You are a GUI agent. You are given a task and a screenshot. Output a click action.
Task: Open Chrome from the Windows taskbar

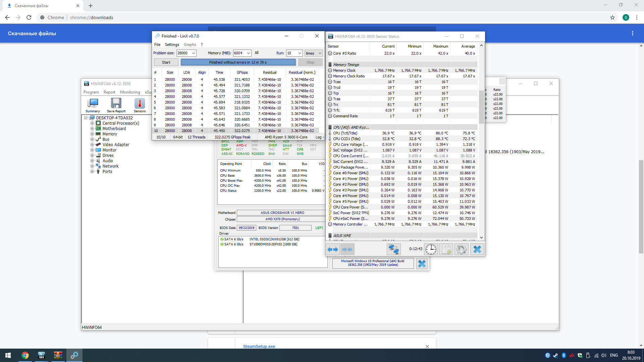click(25, 355)
